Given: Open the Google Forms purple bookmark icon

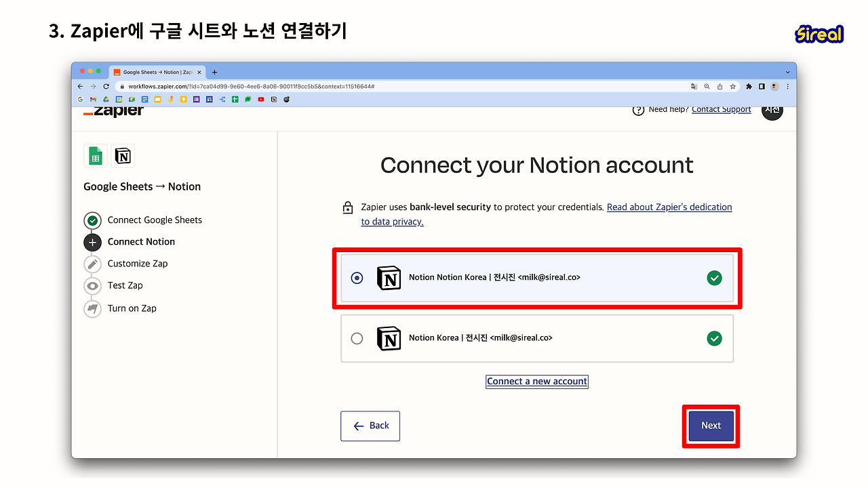Looking at the screenshot, I should coord(197,99).
